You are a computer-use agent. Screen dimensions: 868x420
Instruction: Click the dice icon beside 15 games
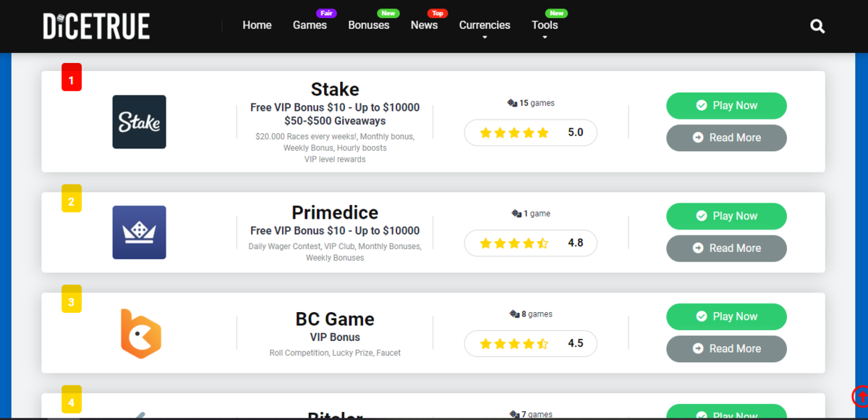[513, 104]
